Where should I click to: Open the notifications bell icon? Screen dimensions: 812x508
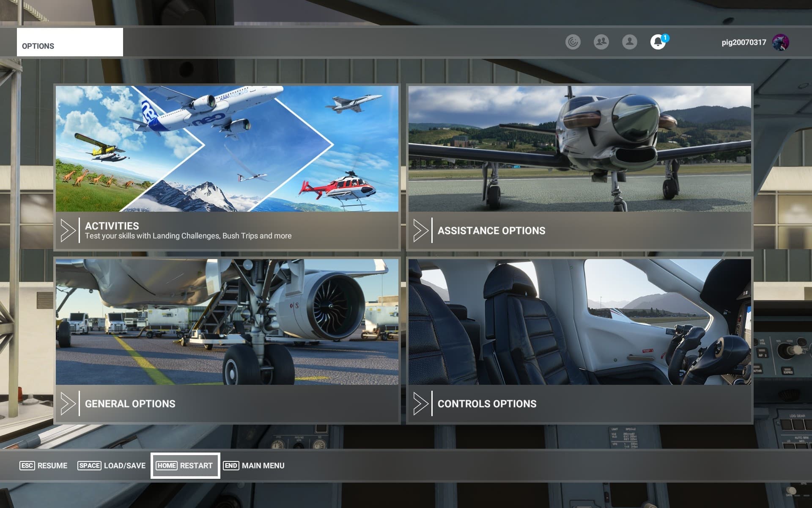(x=657, y=42)
